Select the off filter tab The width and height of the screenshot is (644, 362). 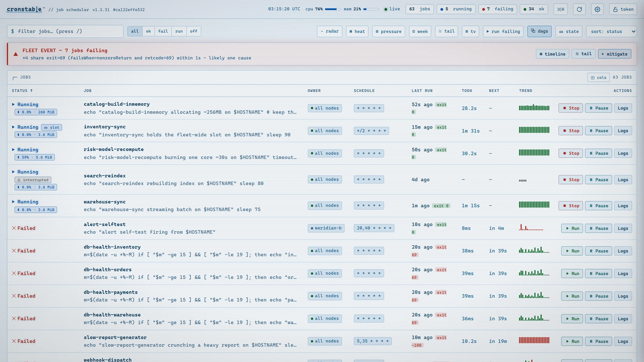pos(194,31)
